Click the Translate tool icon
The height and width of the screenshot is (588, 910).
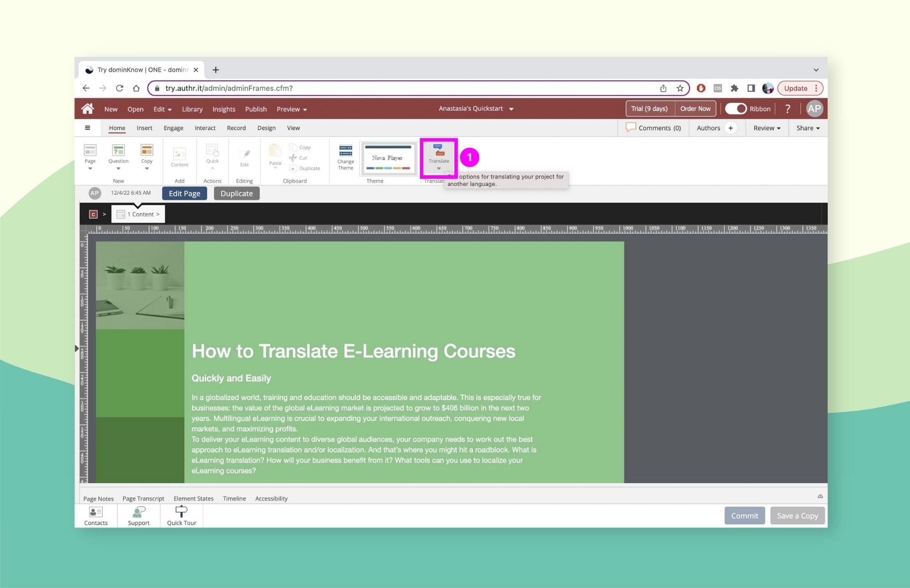pos(438,156)
